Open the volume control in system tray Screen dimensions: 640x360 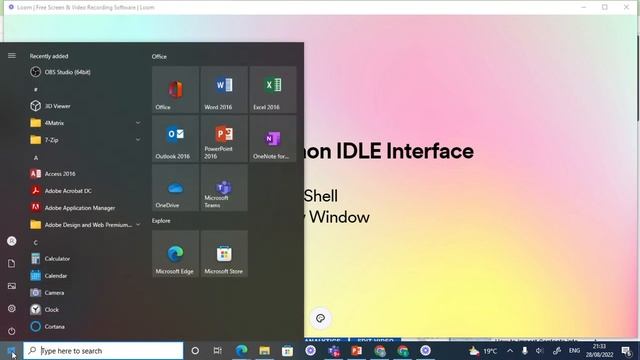click(540, 351)
